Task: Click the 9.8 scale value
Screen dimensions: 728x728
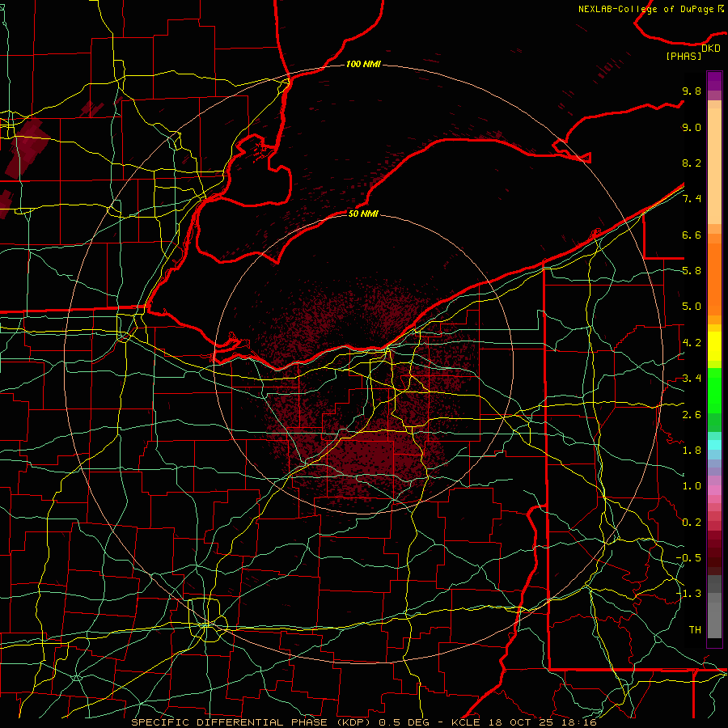Action: point(692,91)
